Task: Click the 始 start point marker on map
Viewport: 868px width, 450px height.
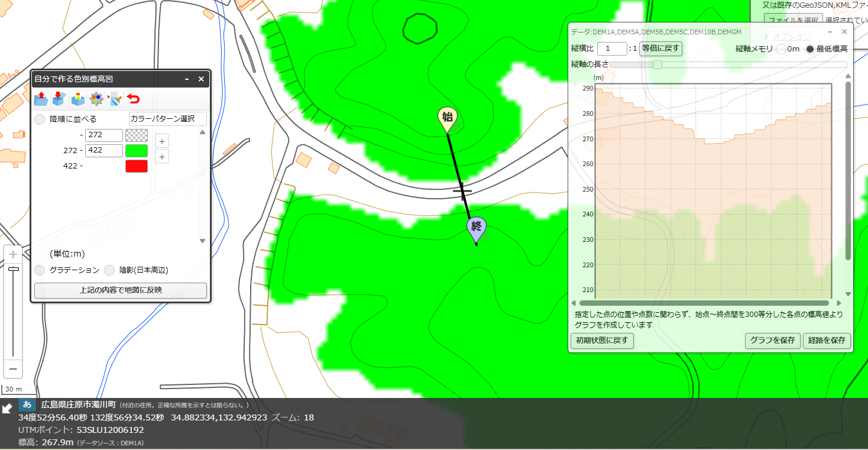Action: click(x=447, y=119)
